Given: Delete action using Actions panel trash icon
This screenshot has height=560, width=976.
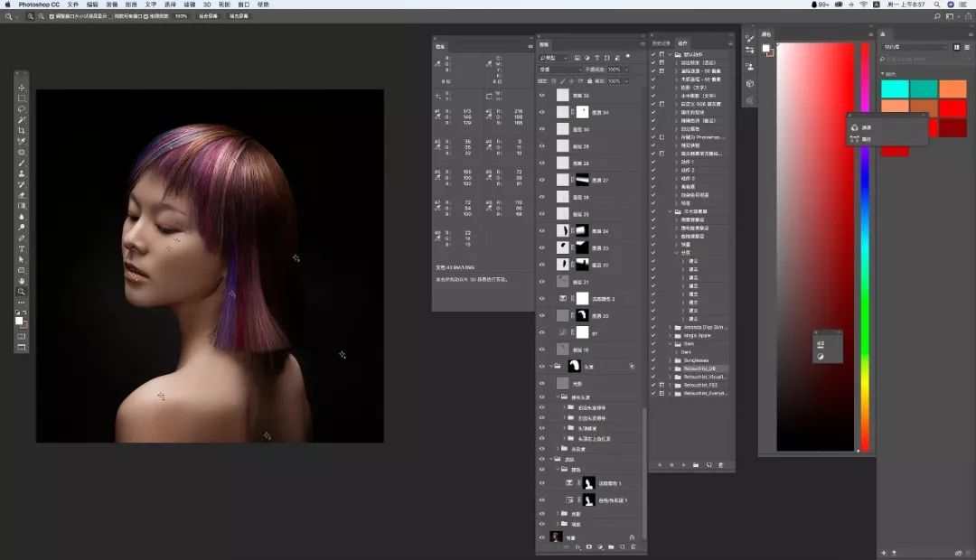Looking at the screenshot, I should (721, 465).
